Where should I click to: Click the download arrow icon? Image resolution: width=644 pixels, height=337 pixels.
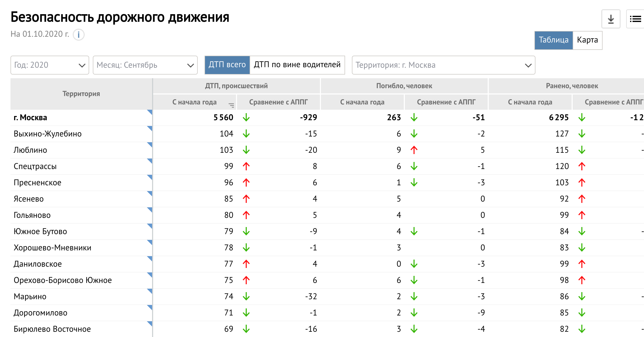611,19
